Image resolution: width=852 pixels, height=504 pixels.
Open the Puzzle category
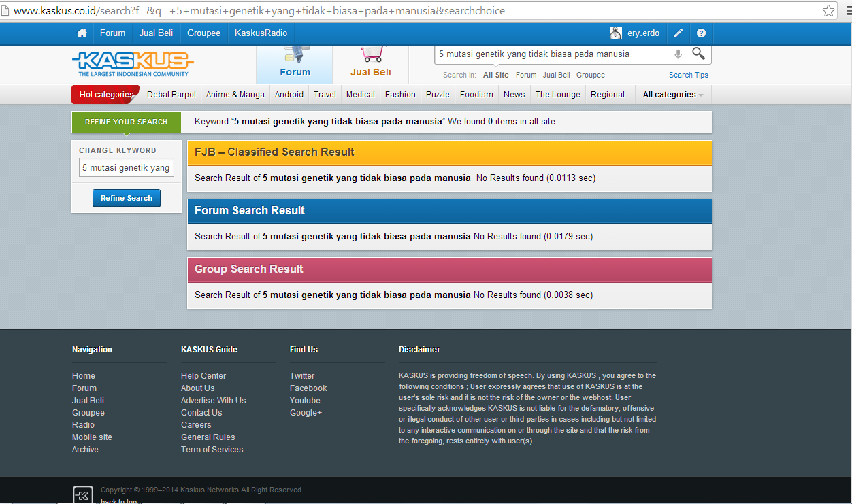438,95
